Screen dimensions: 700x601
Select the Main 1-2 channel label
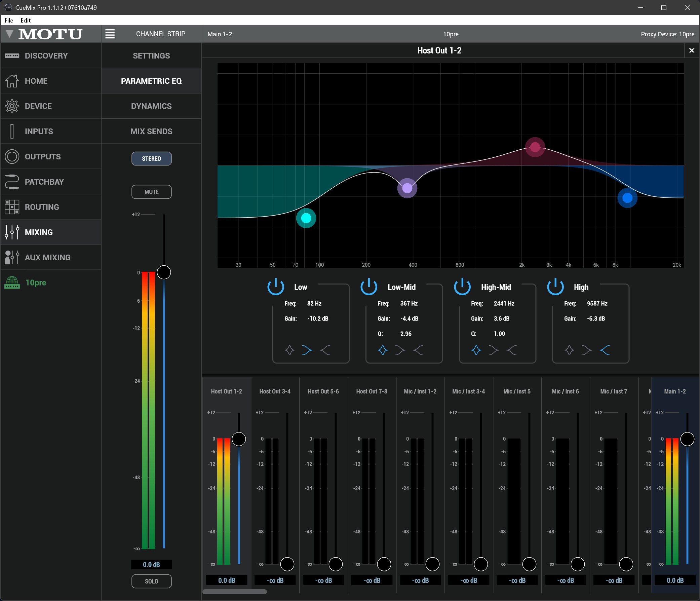click(x=675, y=391)
